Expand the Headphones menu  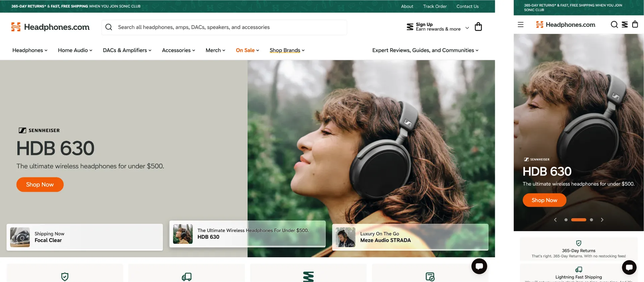pos(30,50)
